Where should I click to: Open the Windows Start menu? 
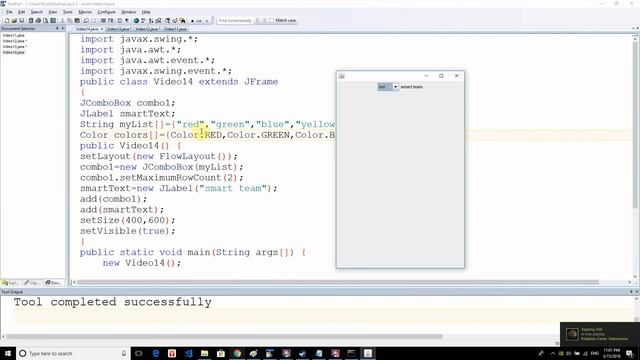pyautogui.click(x=8, y=353)
